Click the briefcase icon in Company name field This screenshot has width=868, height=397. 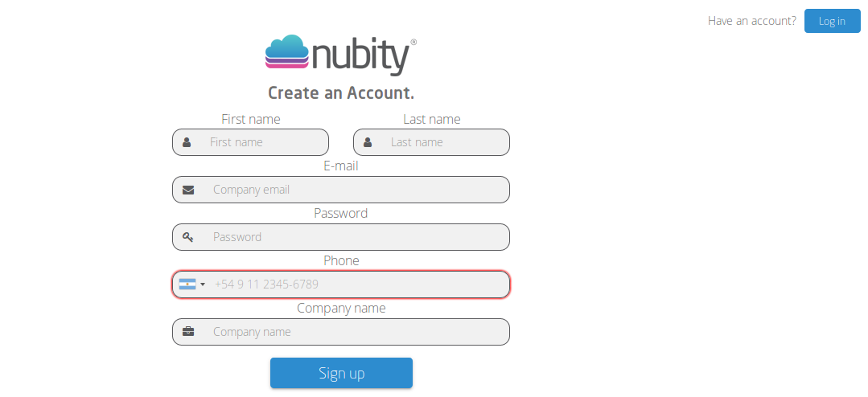[188, 332]
